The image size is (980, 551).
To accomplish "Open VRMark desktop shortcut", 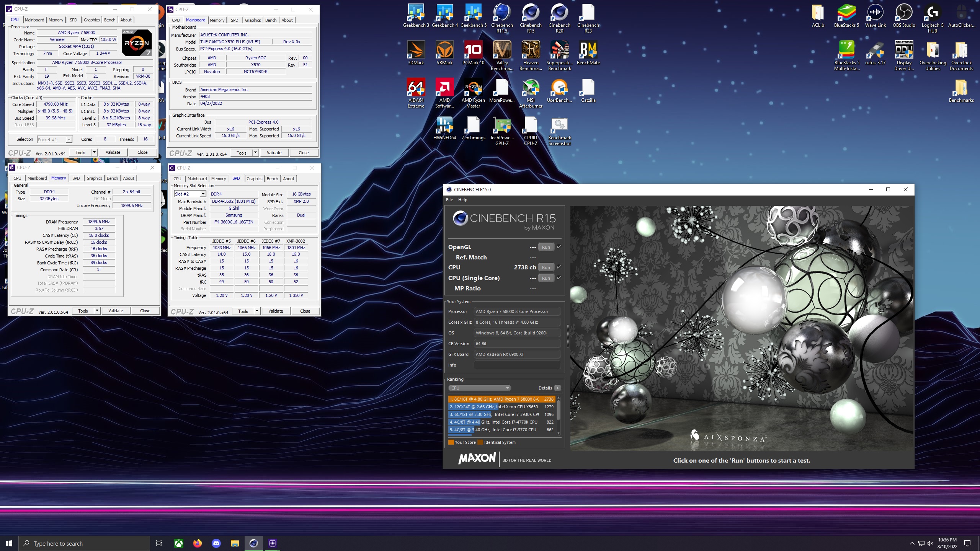I will [x=444, y=53].
